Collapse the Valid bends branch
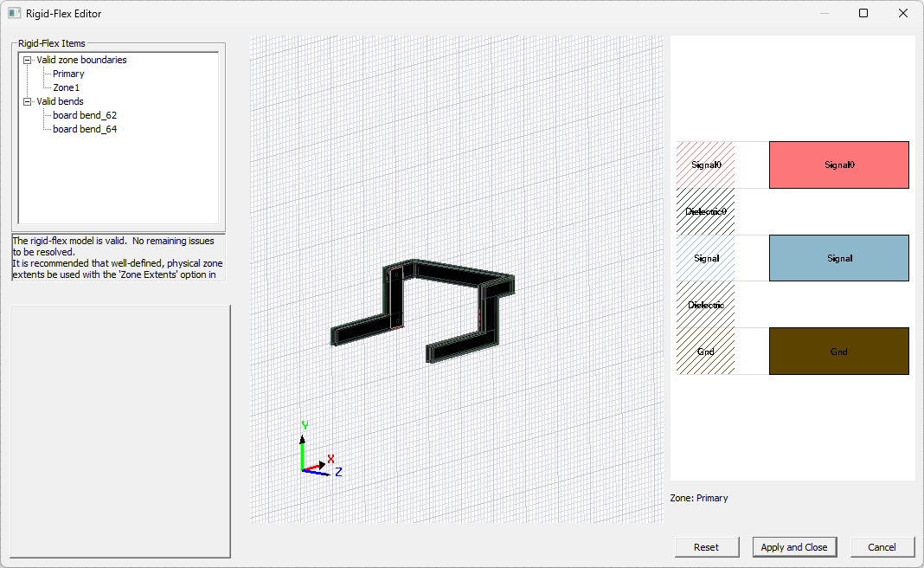The width and height of the screenshot is (924, 568). coord(26,101)
